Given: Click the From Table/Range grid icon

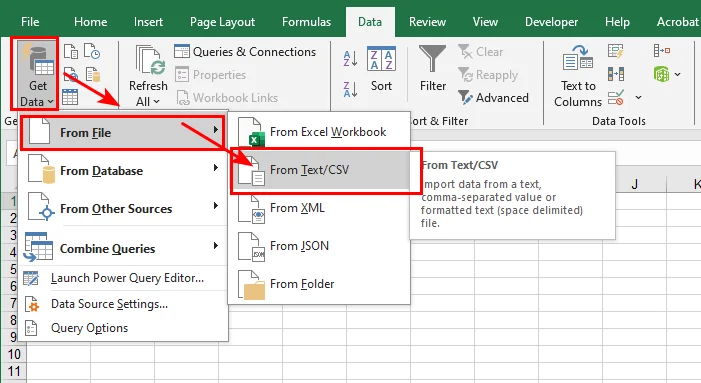Looking at the screenshot, I should [70, 97].
